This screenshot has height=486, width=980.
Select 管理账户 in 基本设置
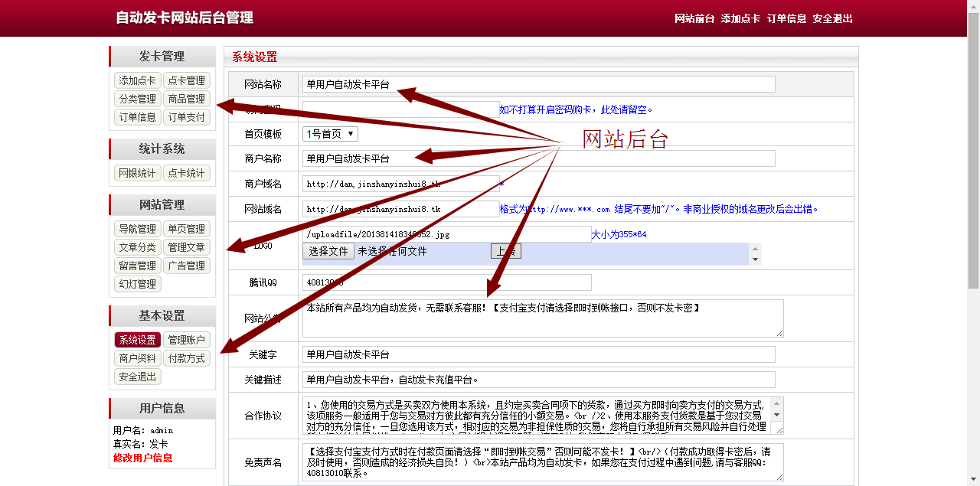pyautogui.click(x=187, y=340)
